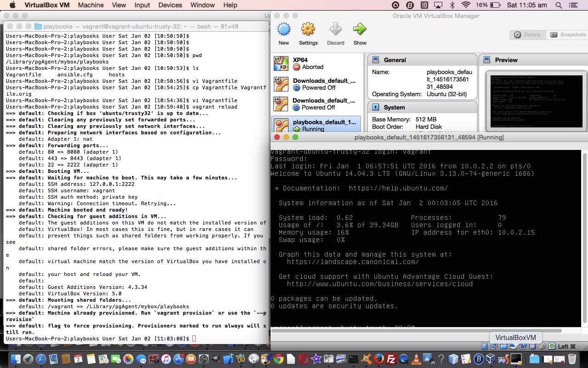Open the Devices menu
Image resolution: width=588 pixels, height=368 pixels.
coord(170,5)
